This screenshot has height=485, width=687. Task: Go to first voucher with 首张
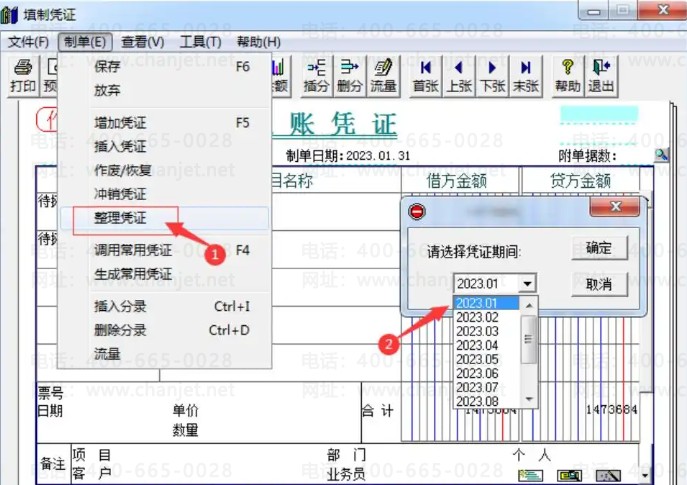(425, 76)
